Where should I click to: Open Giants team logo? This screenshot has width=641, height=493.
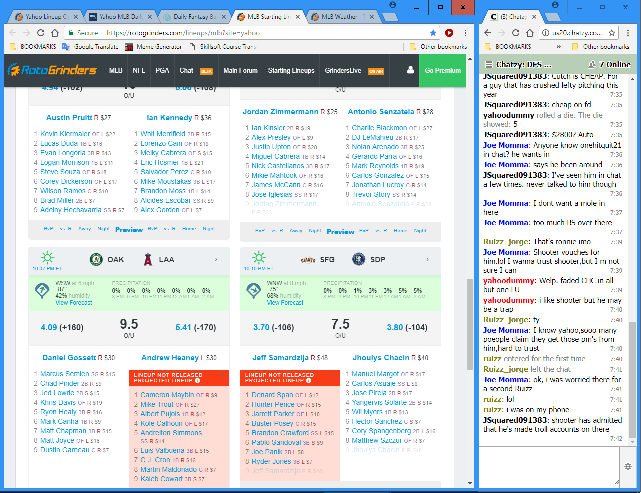pos(307,260)
